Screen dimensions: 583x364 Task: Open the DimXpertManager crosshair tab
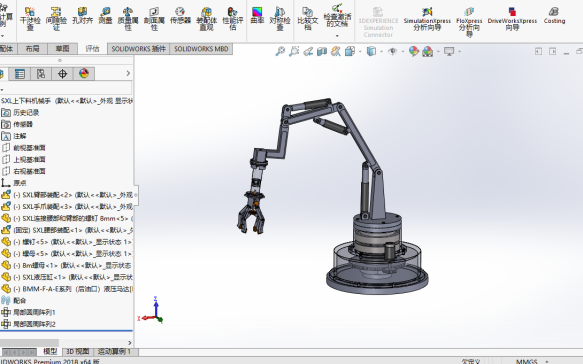coord(62,74)
